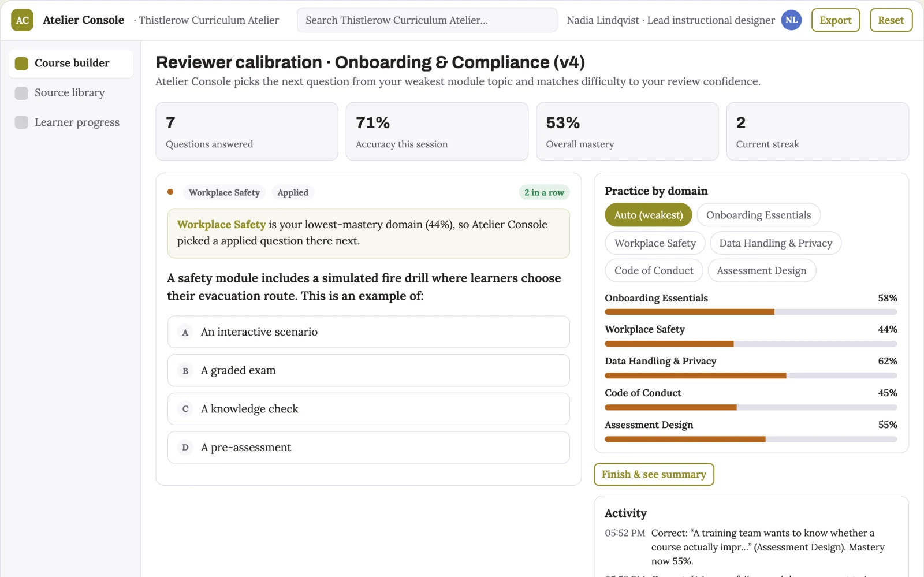Image resolution: width=924 pixels, height=577 pixels.
Task: Focus the Search Thistlerow Curriculum Atelier field
Action: coord(427,20)
